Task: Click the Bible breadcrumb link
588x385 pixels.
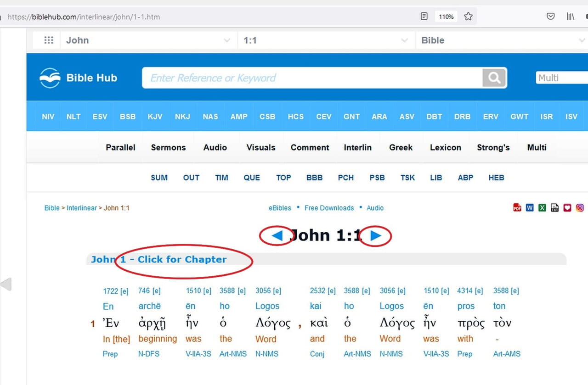Action: click(x=52, y=208)
